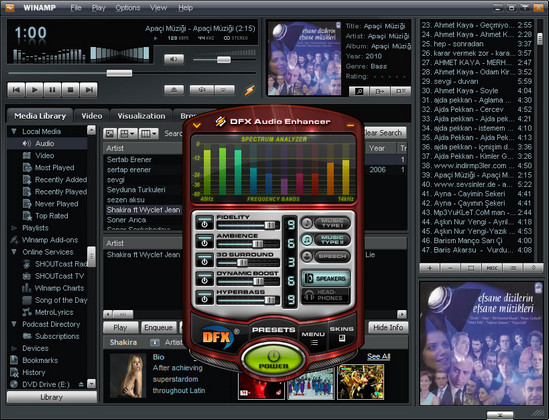549x420 pixels.
Task: Toggle the repeat button
Action: (224, 90)
